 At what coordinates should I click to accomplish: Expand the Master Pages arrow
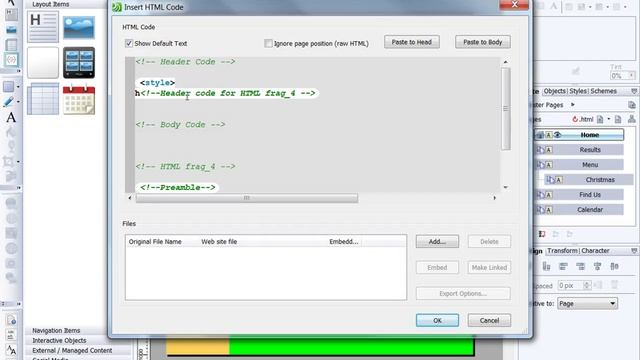(x=573, y=105)
